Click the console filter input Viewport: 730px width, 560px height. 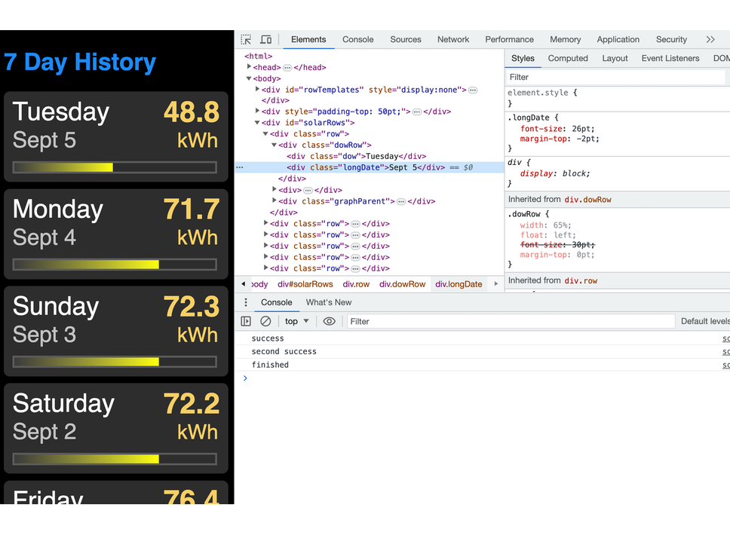[x=511, y=321]
